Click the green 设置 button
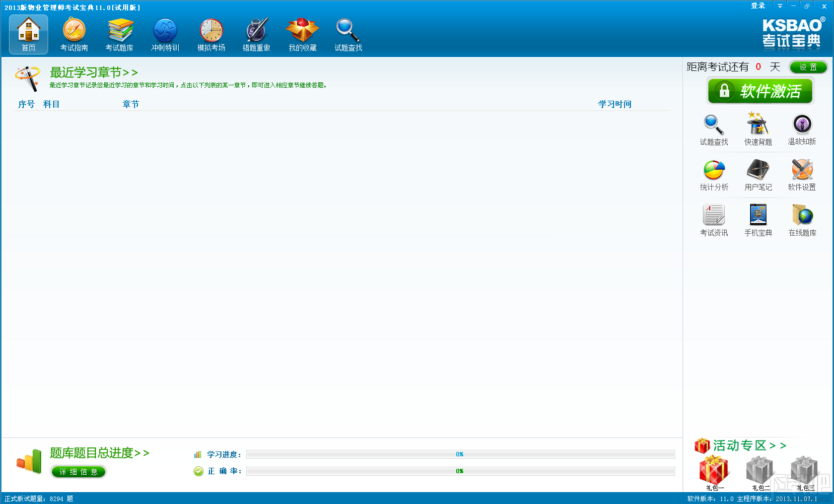 click(x=808, y=67)
